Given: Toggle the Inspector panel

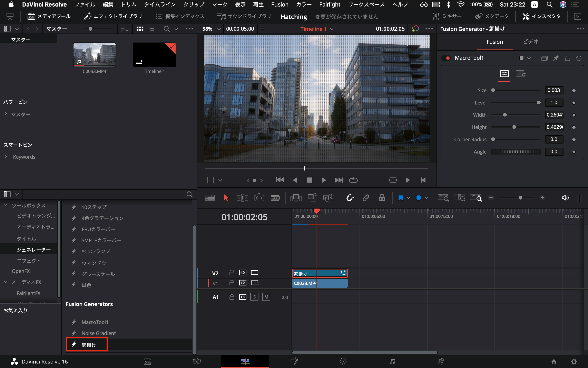Looking at the screenshot, I should tap(542, 16).
